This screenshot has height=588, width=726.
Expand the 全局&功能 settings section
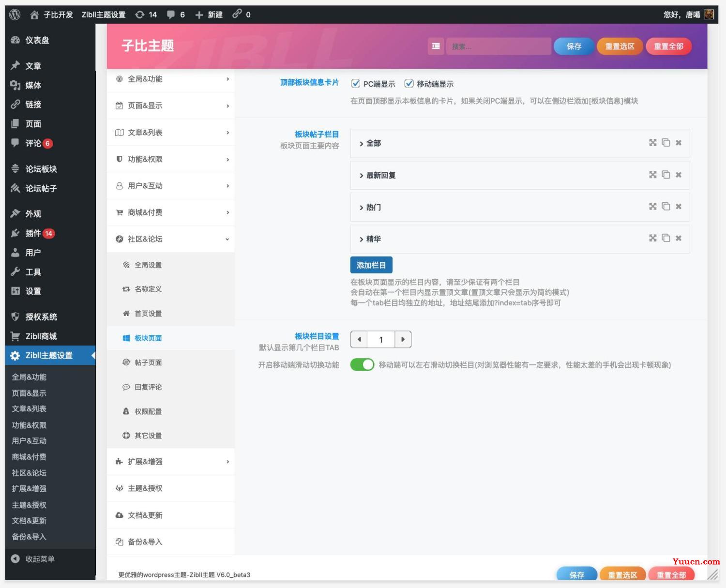[171, 79]
